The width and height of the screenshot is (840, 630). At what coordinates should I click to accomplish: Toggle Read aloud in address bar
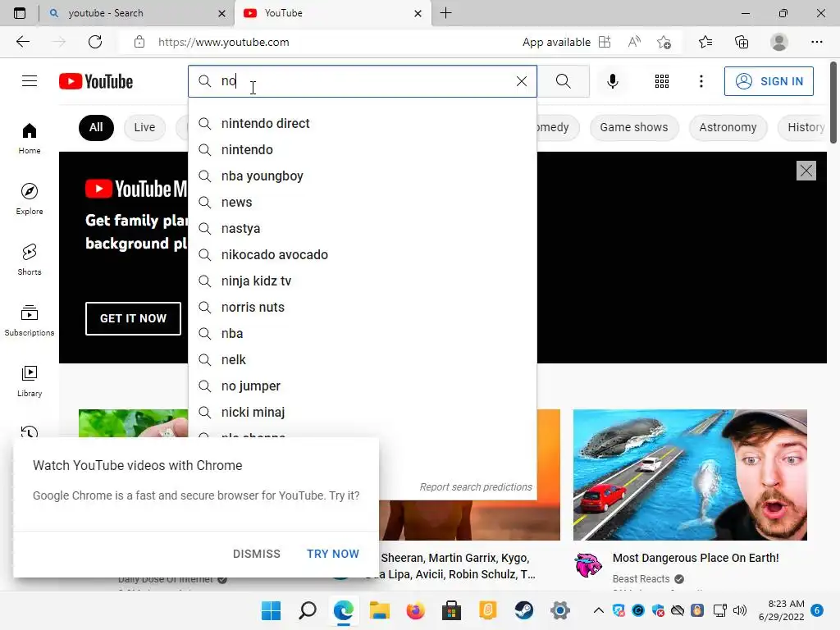[x=634, y=42]
